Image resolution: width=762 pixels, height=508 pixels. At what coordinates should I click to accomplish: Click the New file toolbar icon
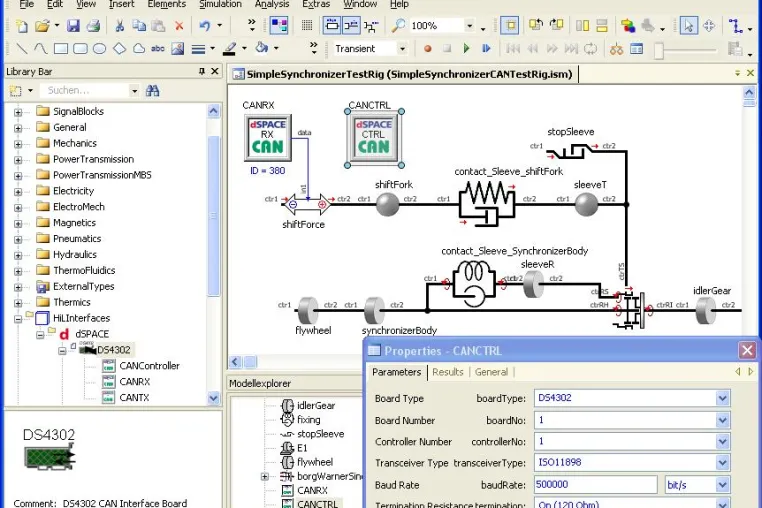coord(22,26)
